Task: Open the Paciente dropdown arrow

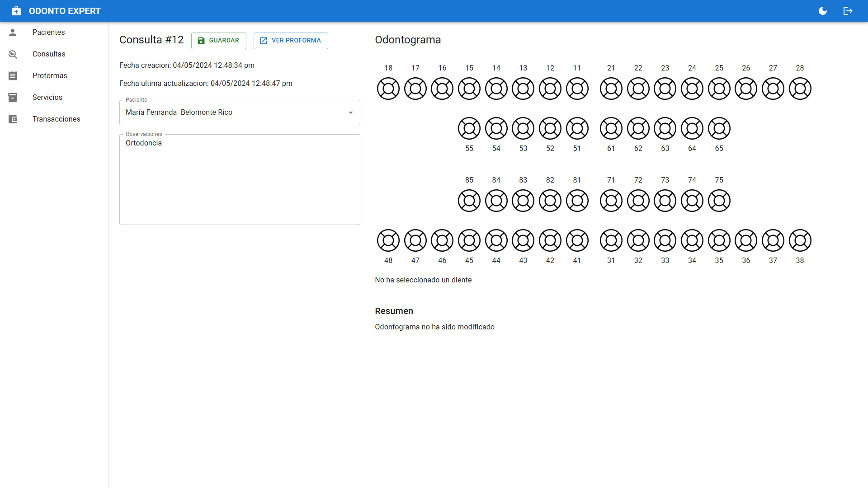Action: 351,113
